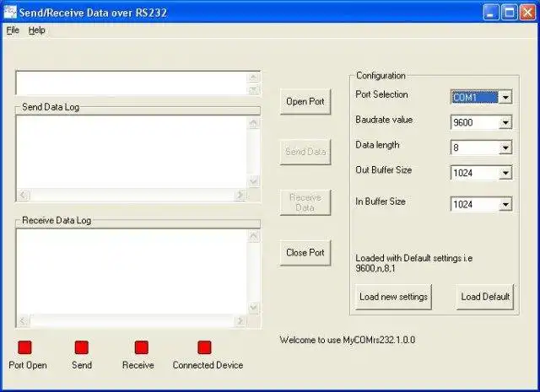Minimize the Send/Receive Data window

491,13
